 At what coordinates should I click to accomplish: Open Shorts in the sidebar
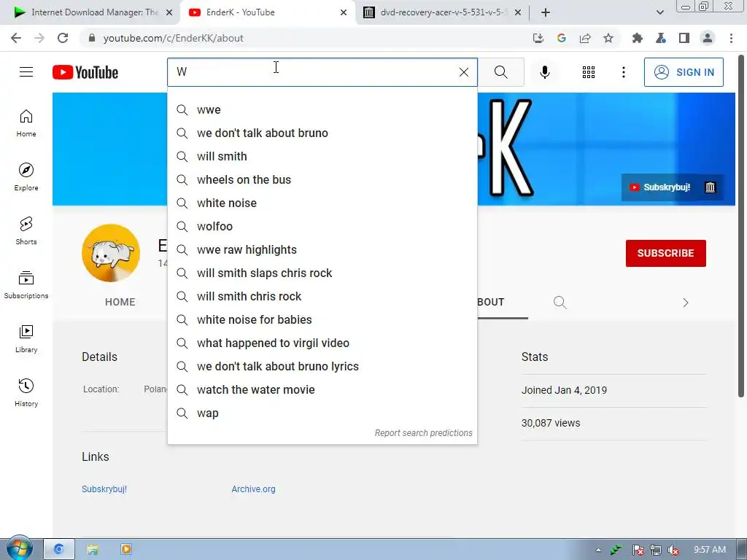coord(26,231)
